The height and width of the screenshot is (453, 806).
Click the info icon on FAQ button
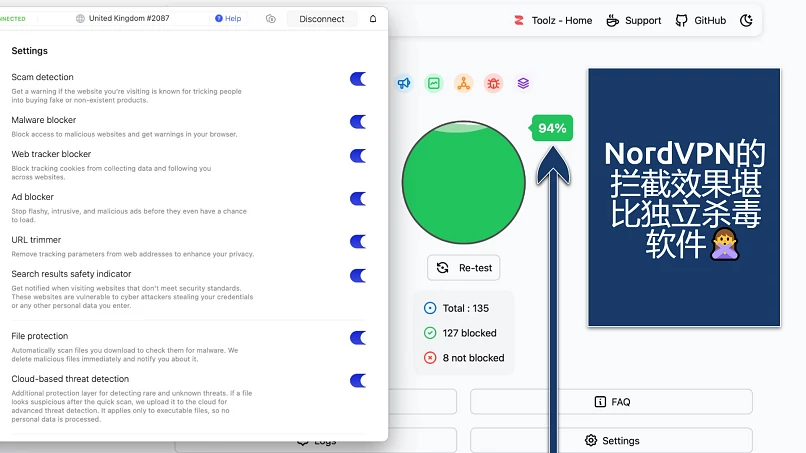600,402
